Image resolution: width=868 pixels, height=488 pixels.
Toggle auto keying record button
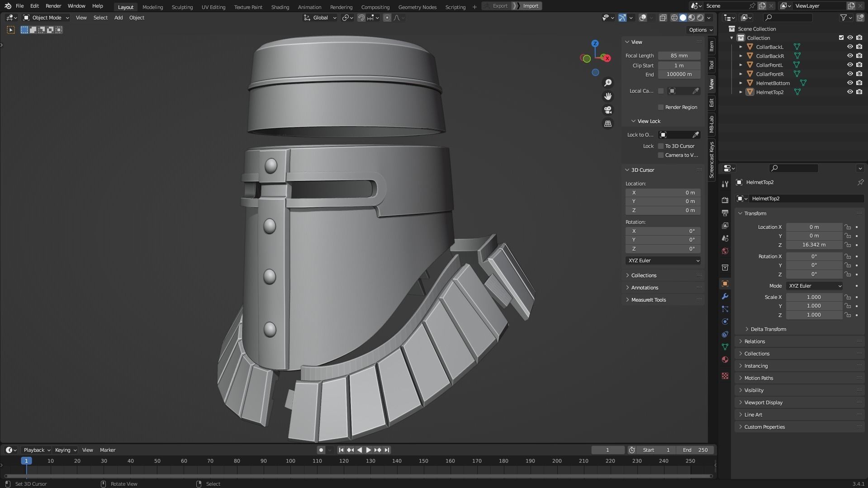[x=321, y=450]
